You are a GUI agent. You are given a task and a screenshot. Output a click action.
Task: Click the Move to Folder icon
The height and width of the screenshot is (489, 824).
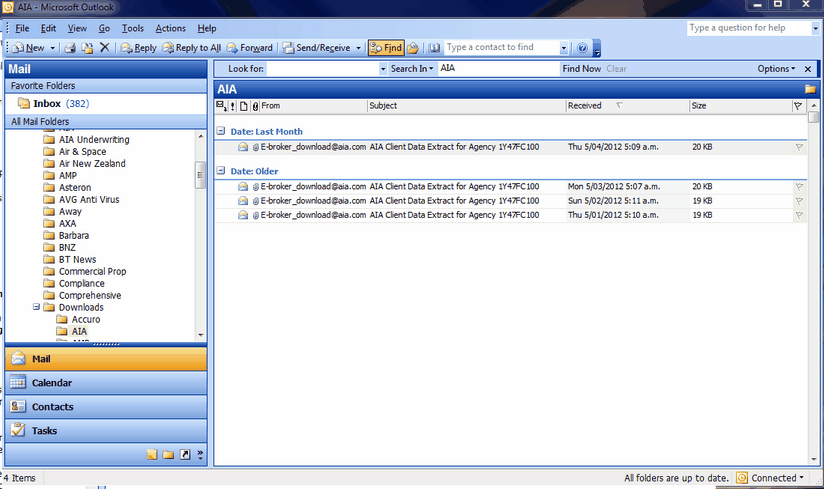pyautogui.click(x=87, y=48)
